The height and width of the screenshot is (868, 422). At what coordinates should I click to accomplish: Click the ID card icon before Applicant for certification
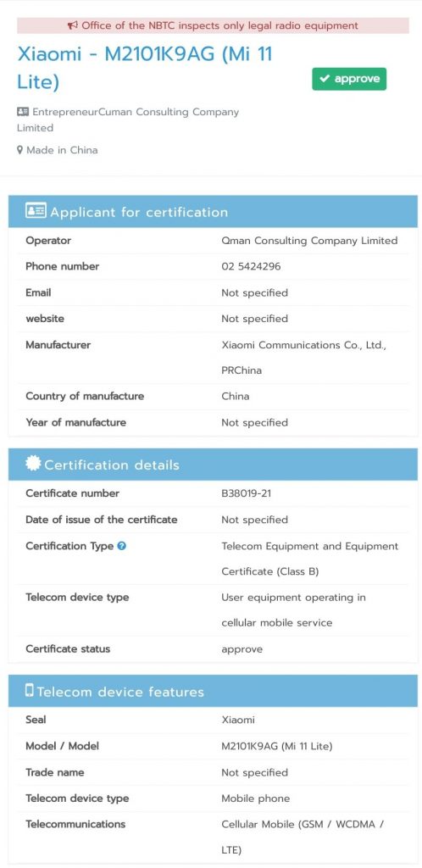(x=36, y=211)
